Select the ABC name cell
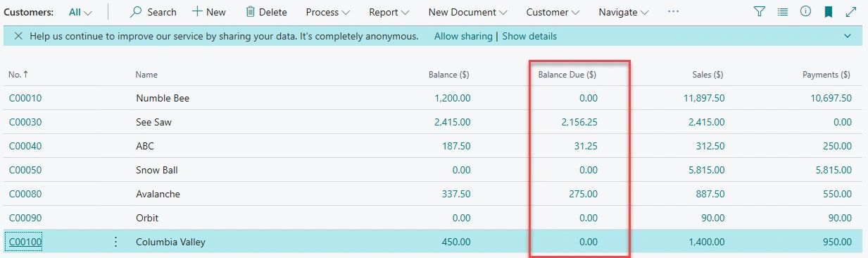Image resolution: width=868 pixels, height=258 pixels. 145,146
